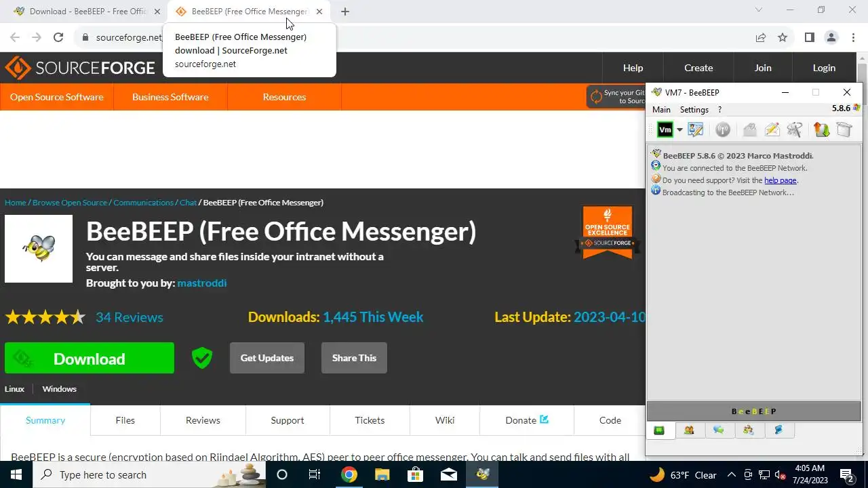Viewport: 868px width, 488px height.
Task: Click the Vm user avatar in BeeBEEP toolbar
Action: [x=665, y=129]
